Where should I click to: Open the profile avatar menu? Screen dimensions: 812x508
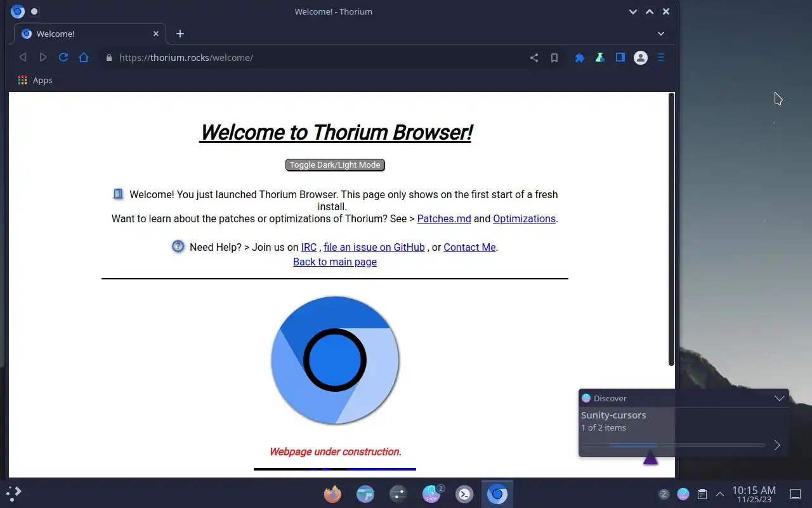click(x=641, y=58)
